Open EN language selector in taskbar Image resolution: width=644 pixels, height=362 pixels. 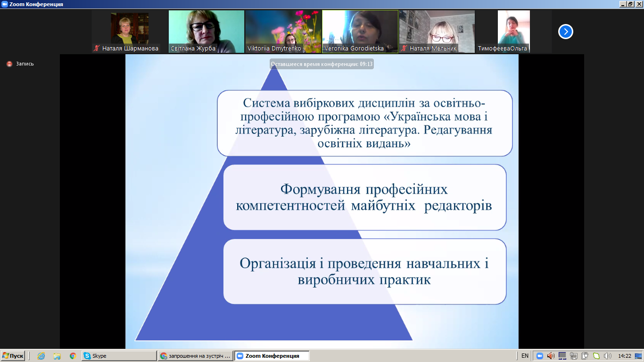tap(525, 356)
